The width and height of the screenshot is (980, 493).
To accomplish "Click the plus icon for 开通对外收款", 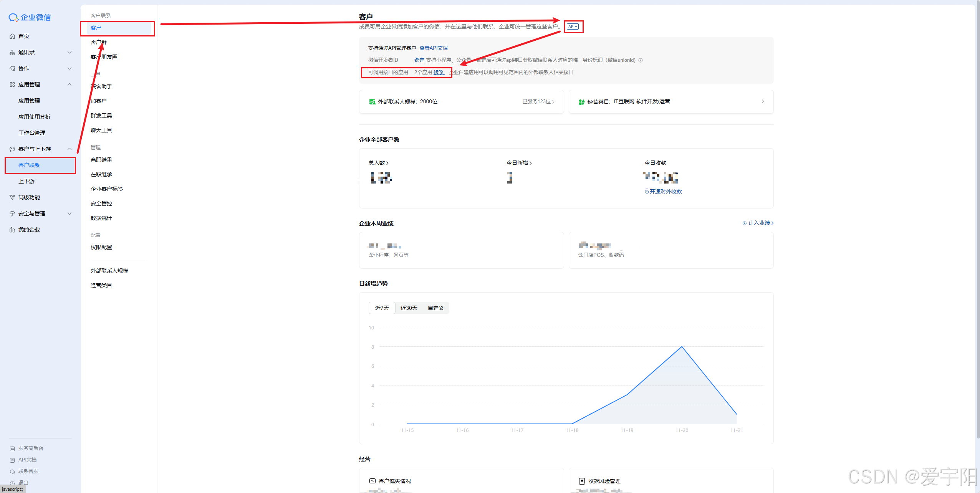I will pos(647,192).
